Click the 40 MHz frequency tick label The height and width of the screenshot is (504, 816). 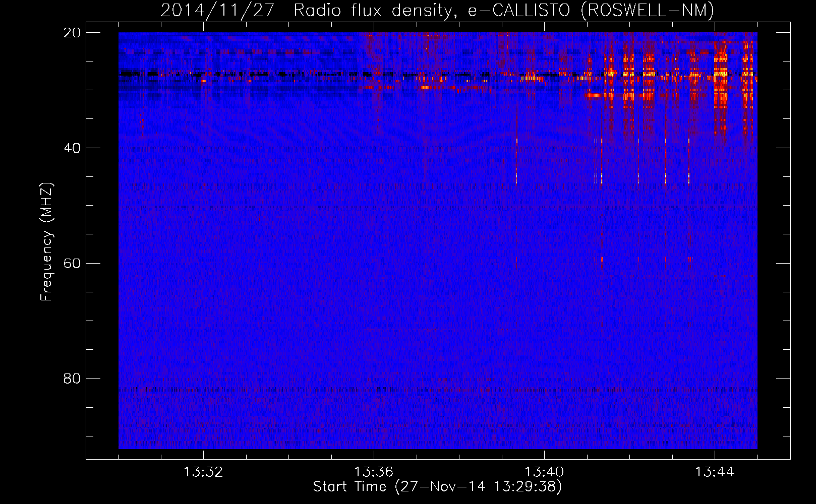[72, 148]
